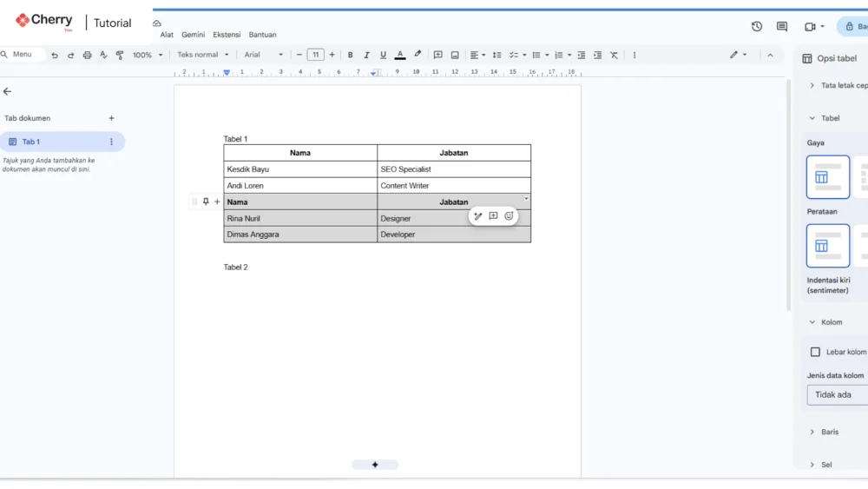Click the font size field
The width and height of the screenshot is (868, 489).
click(x=316, y=55)
